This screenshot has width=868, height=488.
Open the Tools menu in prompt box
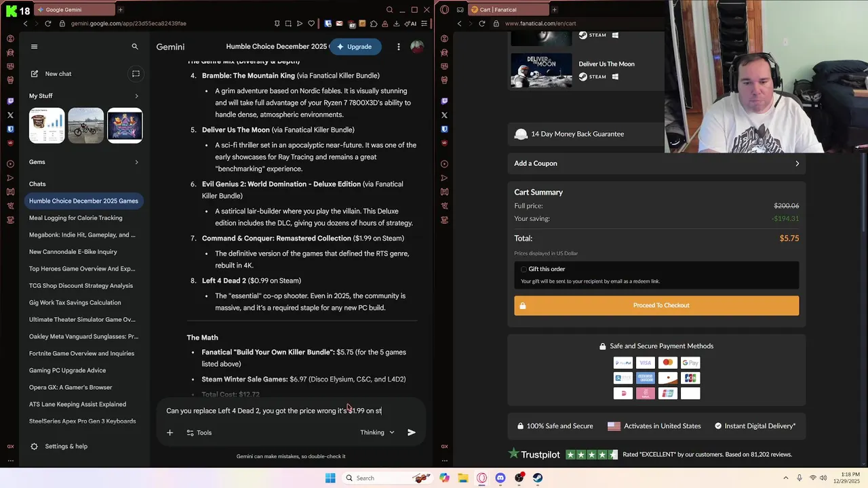click(199, 432)
